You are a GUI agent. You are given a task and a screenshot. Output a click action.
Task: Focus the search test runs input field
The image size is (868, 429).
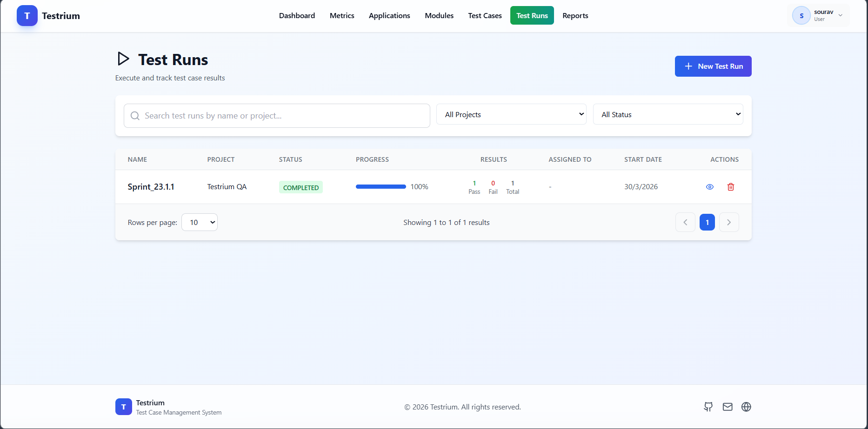click(x=284, y=116)
